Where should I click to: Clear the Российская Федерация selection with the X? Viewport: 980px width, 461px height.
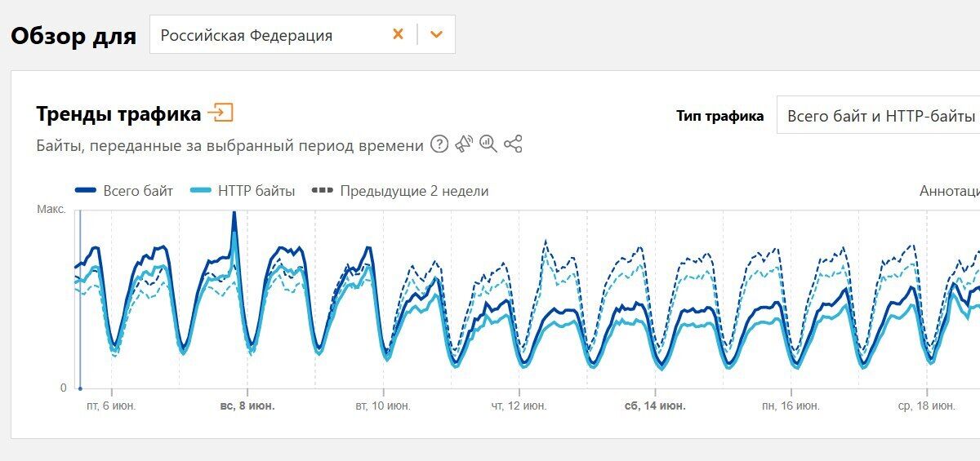[398, 34]
